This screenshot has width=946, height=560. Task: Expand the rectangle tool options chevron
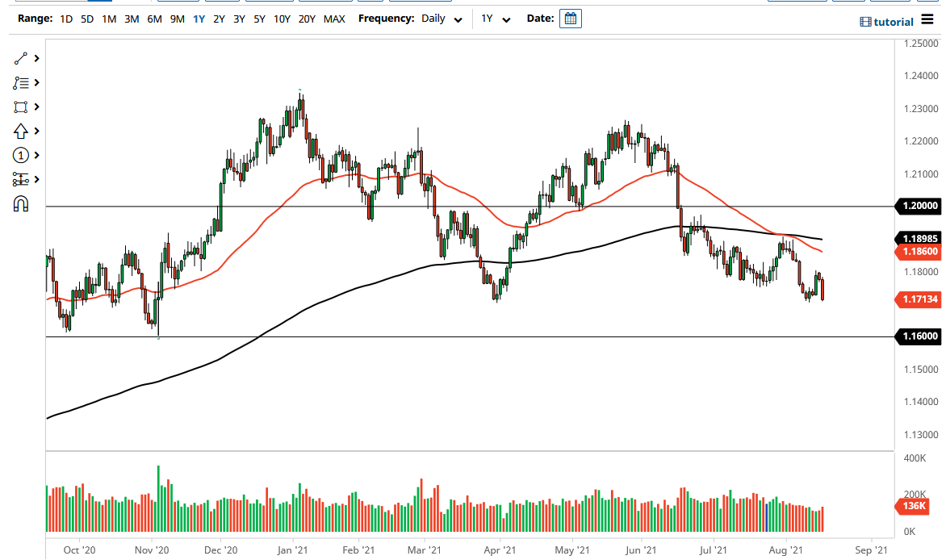pyautogui.click(x=36, y=107)
